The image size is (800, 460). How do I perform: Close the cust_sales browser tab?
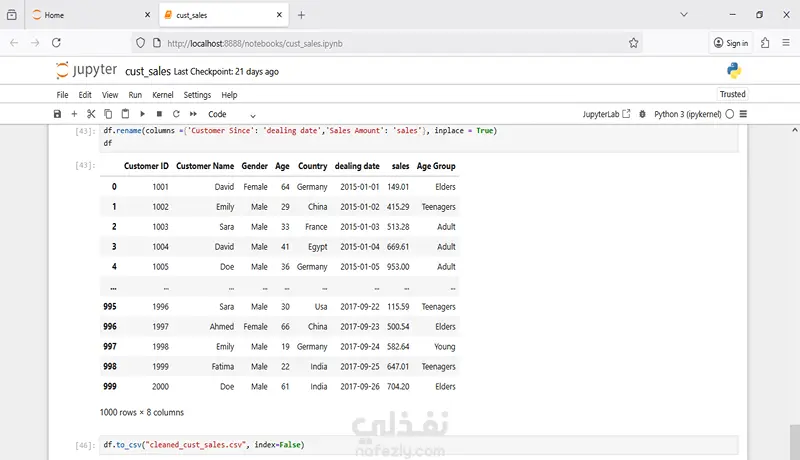pyautogui.click(x=279, y=15)
